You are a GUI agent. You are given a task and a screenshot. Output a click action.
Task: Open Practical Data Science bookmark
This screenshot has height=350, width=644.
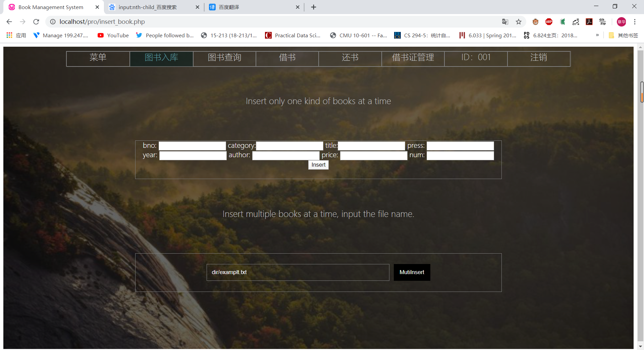pos(293,35)
